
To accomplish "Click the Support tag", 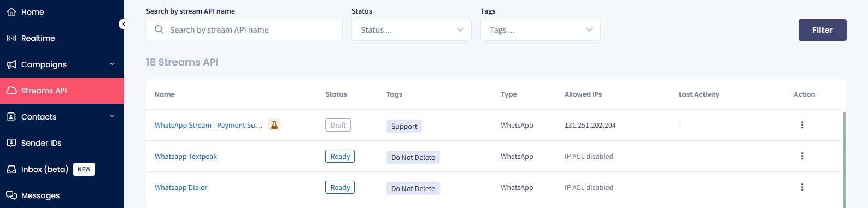I will click(x=404, y=126).
